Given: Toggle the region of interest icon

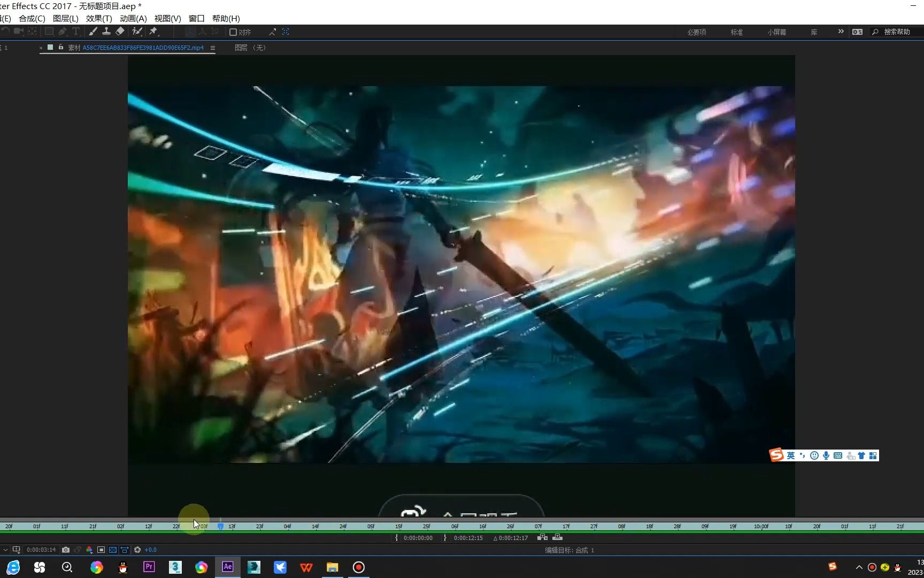Looking at the screenshot, I should 101,550.
